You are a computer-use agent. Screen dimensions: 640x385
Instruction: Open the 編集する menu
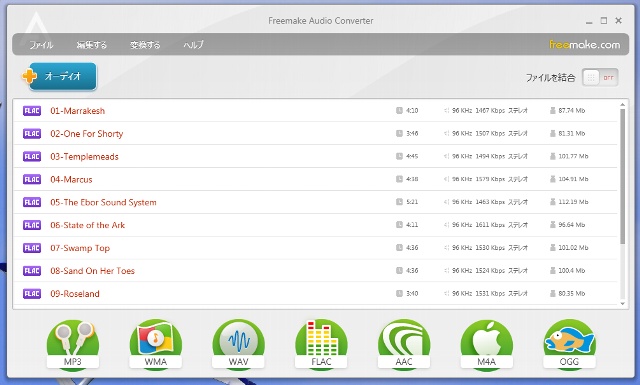[x=92, y=45]
